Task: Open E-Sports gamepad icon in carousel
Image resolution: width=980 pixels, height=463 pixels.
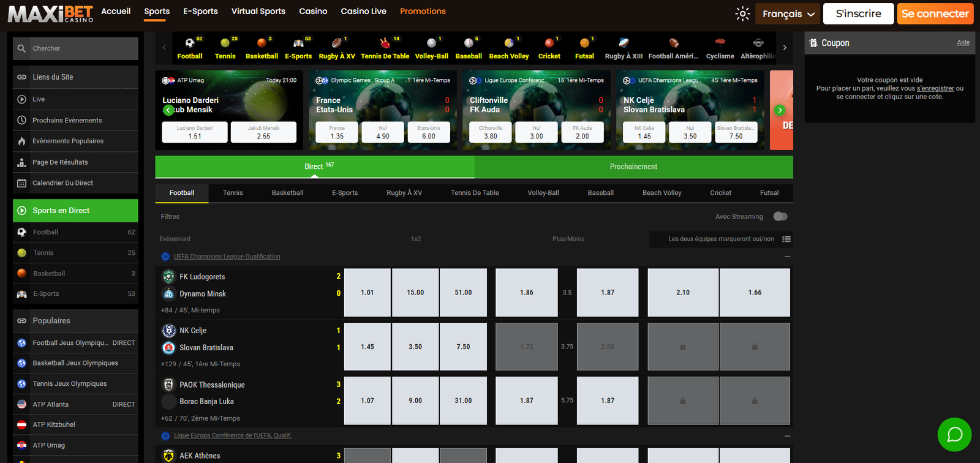Action: pyautogui.click(x=298, y=43)
